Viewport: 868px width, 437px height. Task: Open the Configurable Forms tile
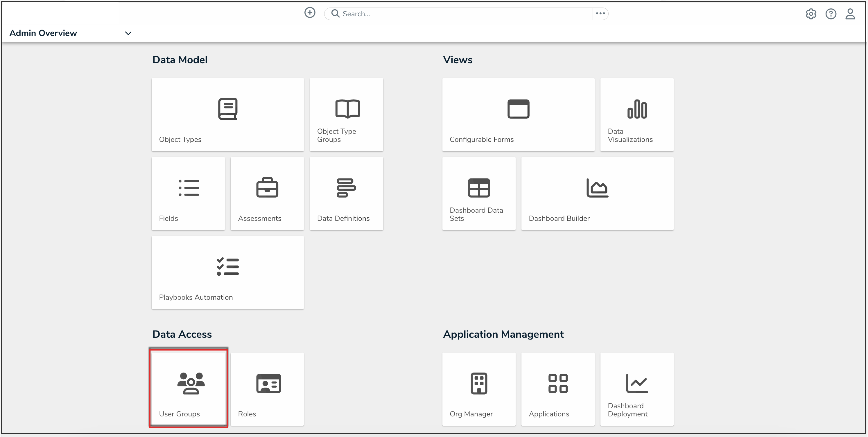[x=518, y=114]
